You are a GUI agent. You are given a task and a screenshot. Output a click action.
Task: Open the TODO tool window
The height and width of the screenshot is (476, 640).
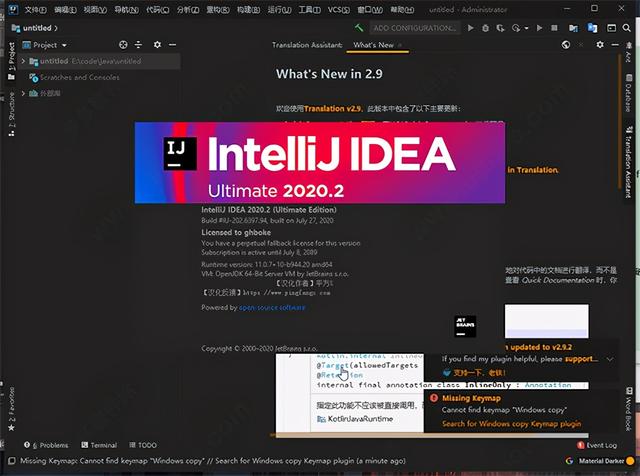143,445
